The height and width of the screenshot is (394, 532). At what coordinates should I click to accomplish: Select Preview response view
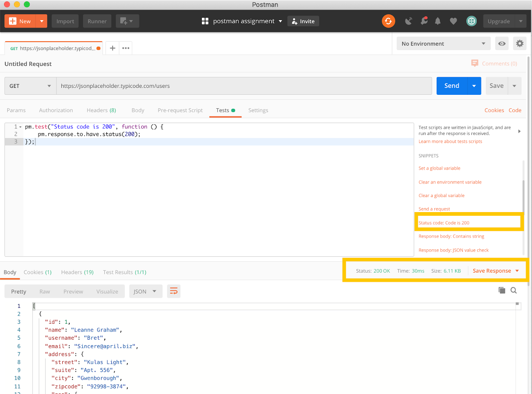pyautogui.click(x=73, y=291)
